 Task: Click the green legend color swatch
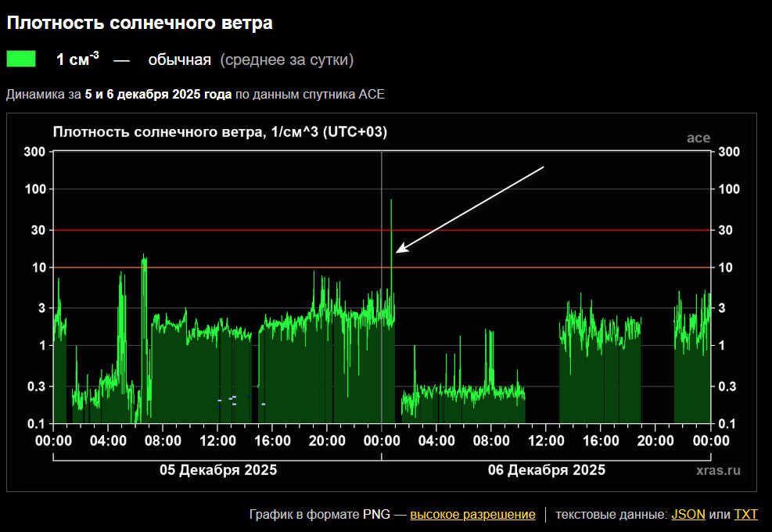pyautogui.click(x=21, y=59)
